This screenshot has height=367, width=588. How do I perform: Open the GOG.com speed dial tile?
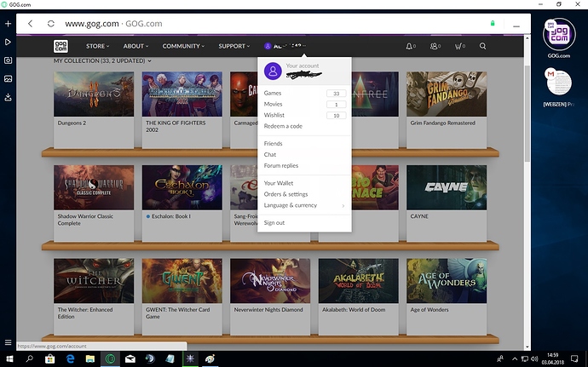(x=559, y=34)
